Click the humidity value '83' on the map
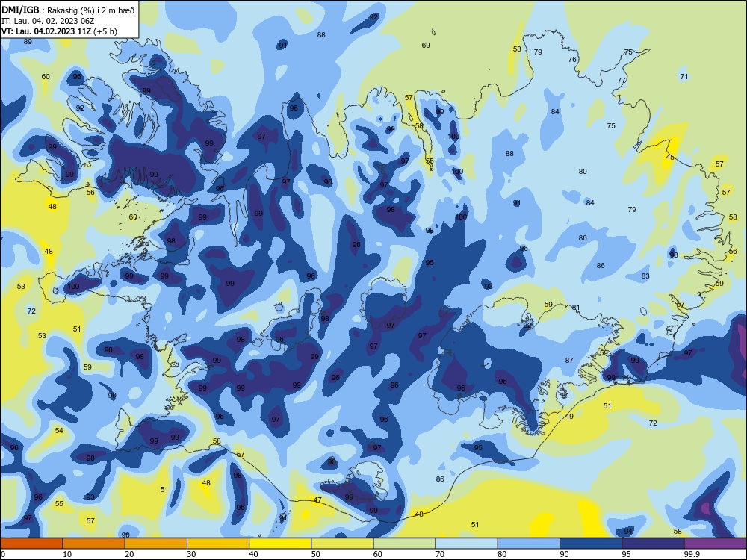The width and height of the screenshot is (747, 560). [645, 276]
